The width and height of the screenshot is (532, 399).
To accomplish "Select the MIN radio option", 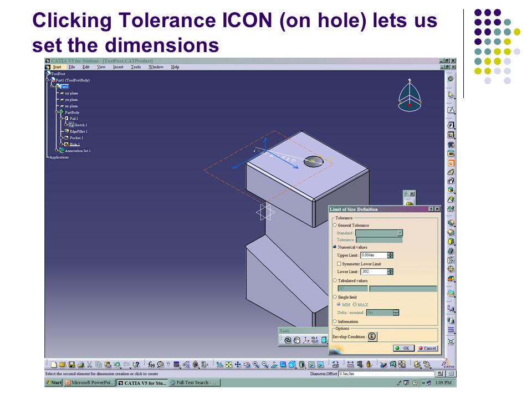I will point(339,304).
